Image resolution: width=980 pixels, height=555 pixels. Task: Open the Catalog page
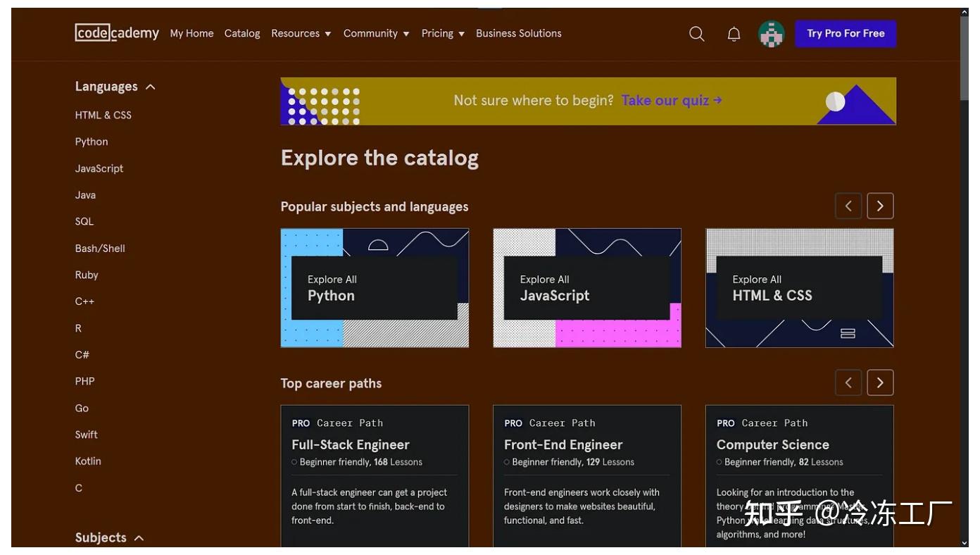tap(242, 33)
